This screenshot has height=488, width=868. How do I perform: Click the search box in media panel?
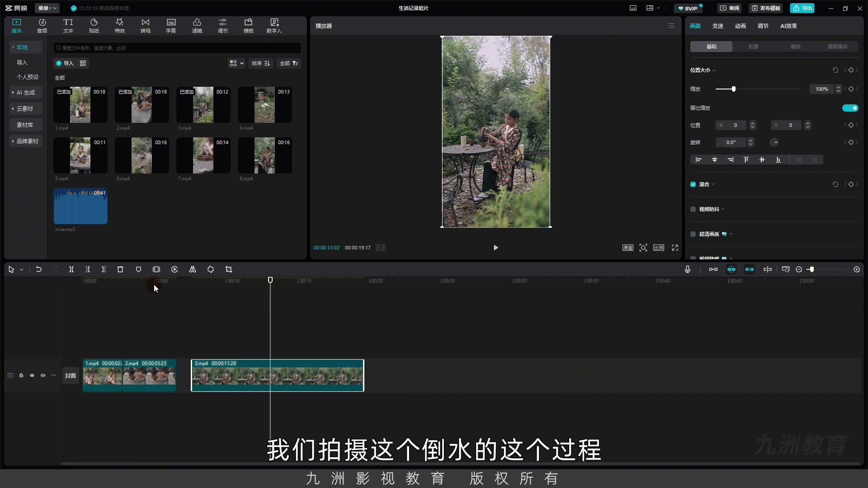click(x=177, y=48)
